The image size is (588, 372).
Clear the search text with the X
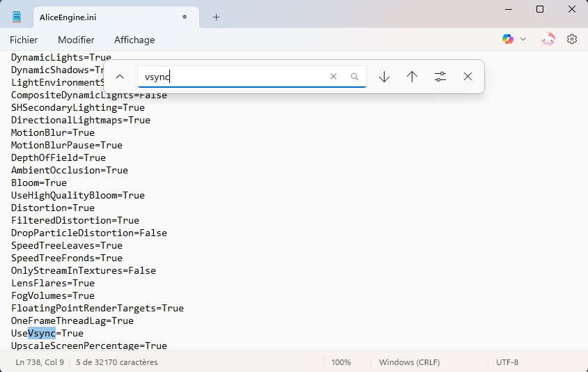click(x=334, y=77)
